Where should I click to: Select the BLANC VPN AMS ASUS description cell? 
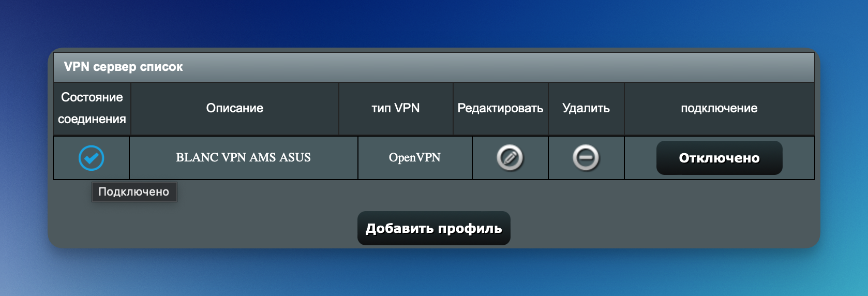pos(243,158)
